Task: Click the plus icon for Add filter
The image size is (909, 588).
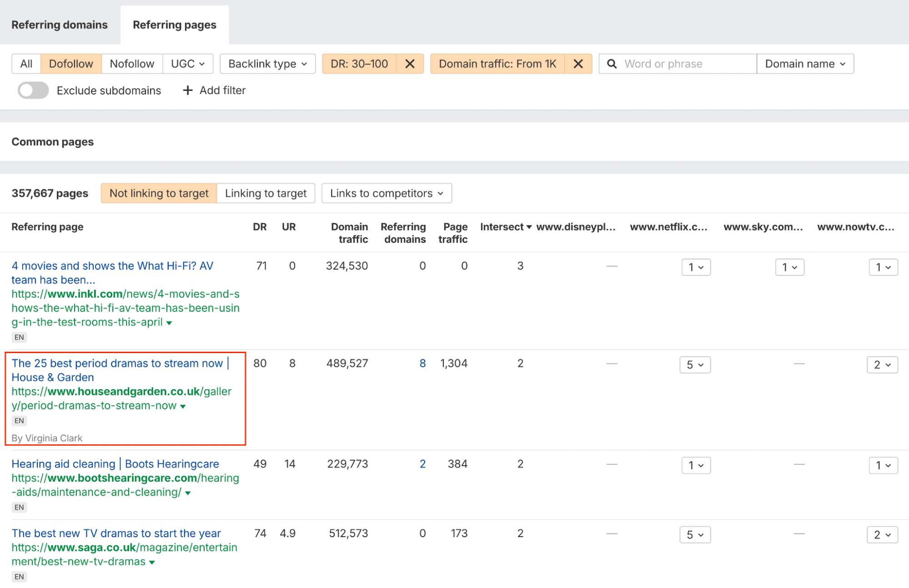Action: (x=187, y=90)
